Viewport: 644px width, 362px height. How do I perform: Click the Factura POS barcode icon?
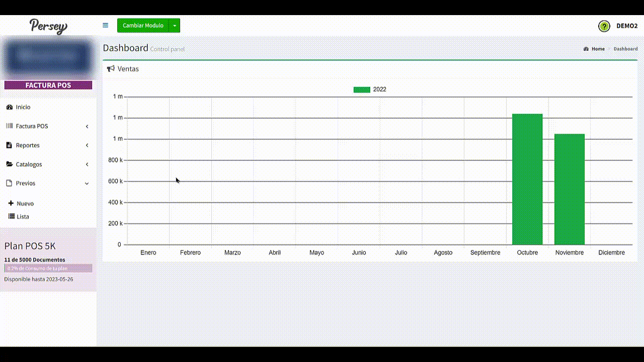[x=9, y=126]
